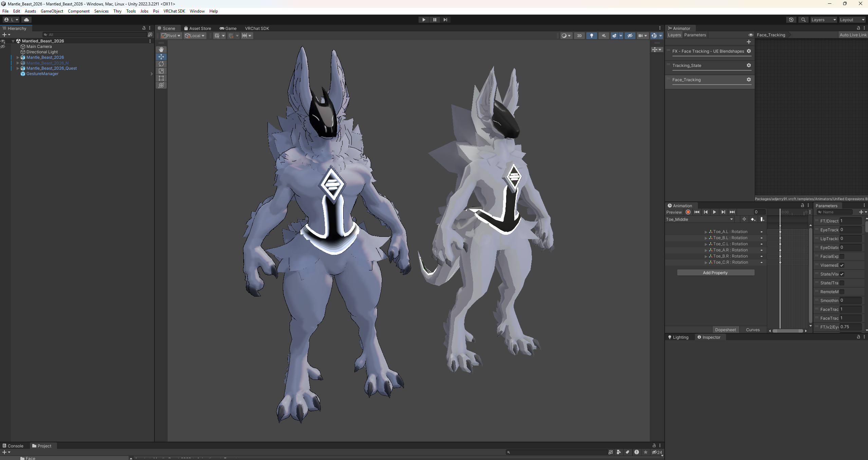Image resolution: width=868 pixels, height=460 pixels.
Task: Filter Animation properties by selection
Action: 744,219
